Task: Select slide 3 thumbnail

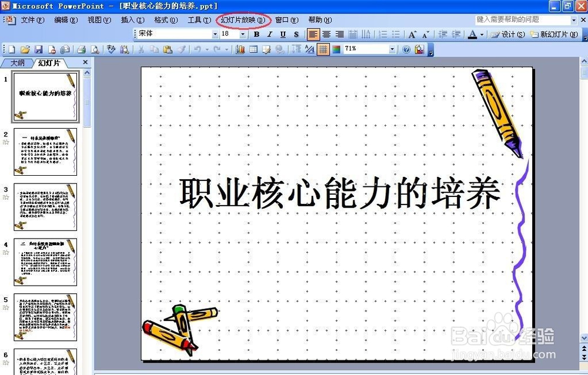Action: [45, 207]
